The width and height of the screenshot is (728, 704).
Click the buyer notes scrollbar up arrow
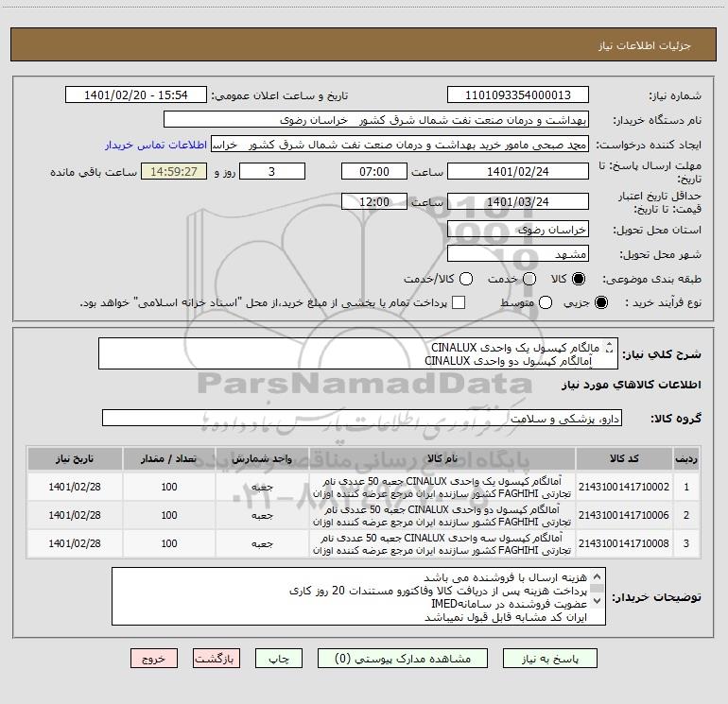598,576
